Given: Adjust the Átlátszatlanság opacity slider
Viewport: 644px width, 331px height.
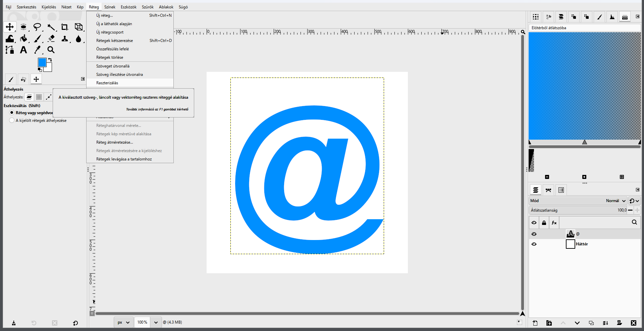Looking at the screenshot, I should [x=578, y=210].
